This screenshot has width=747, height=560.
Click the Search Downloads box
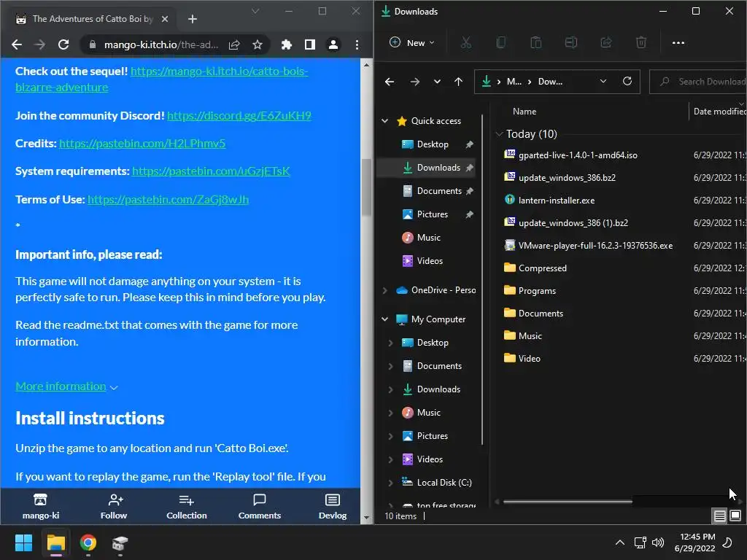[698, 82]
